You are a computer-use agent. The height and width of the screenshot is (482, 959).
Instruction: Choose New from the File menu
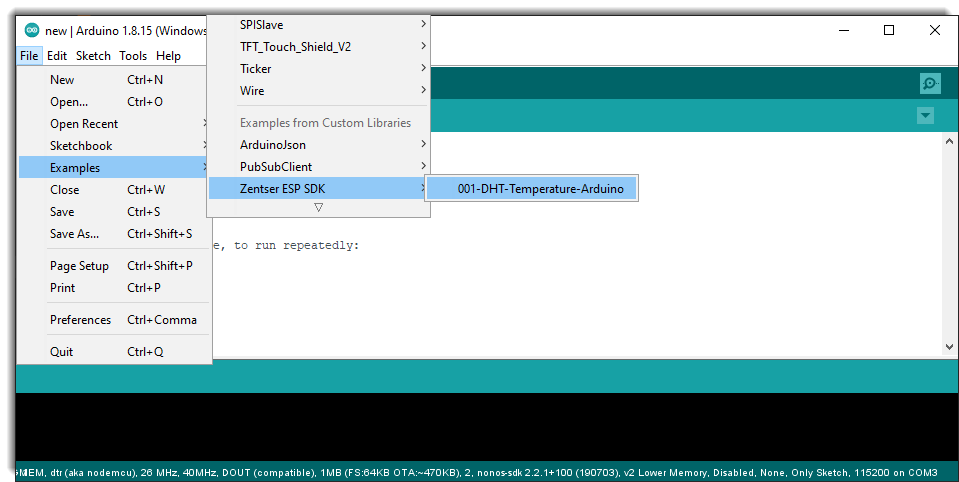[114, 80]
